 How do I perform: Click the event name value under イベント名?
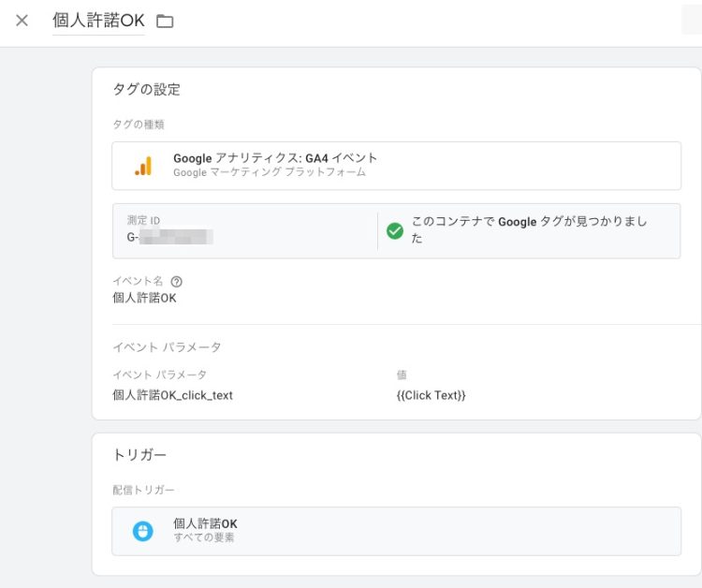click(144, 299)
